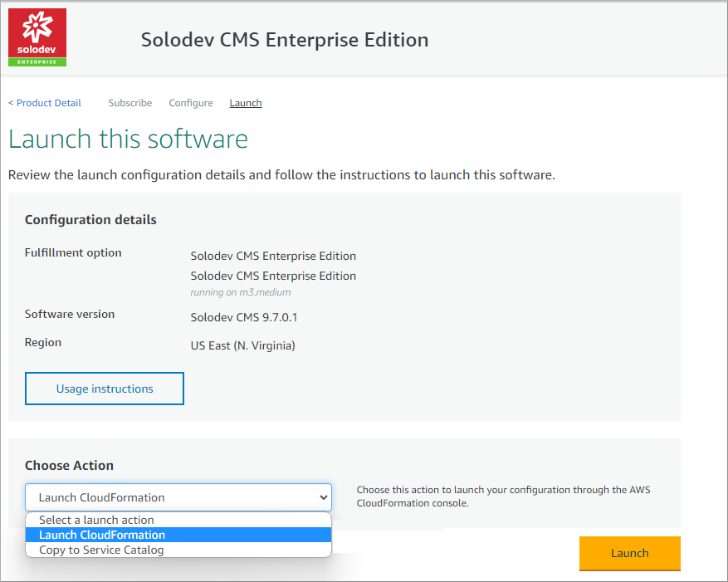Click the Configuration details heading
Screen dimensions: 728x582
click(x=90, y=220)
